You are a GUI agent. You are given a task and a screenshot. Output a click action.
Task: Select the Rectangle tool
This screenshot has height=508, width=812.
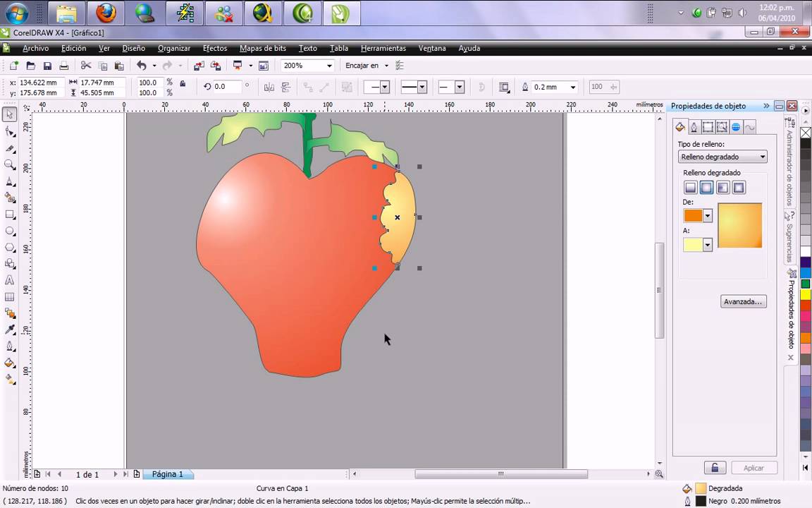[10, 214]
